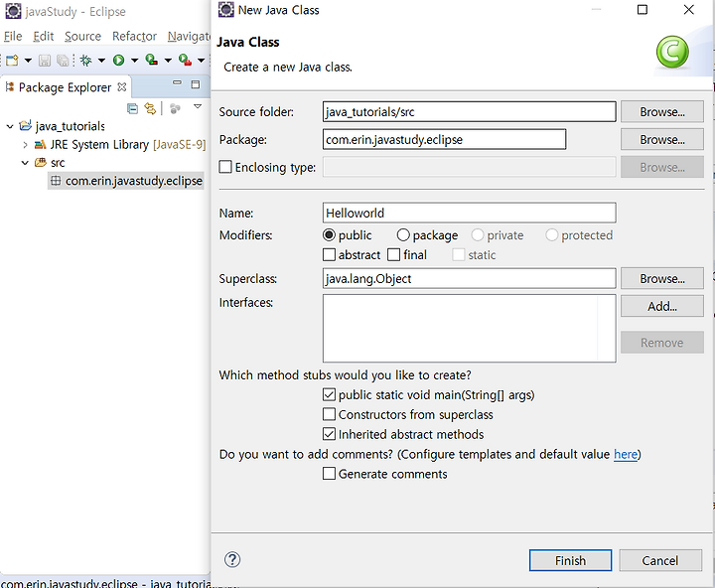Viewport: 715px width, 588px height.
Task: Click Browse next to Source folder
Action: coord(662,112)
